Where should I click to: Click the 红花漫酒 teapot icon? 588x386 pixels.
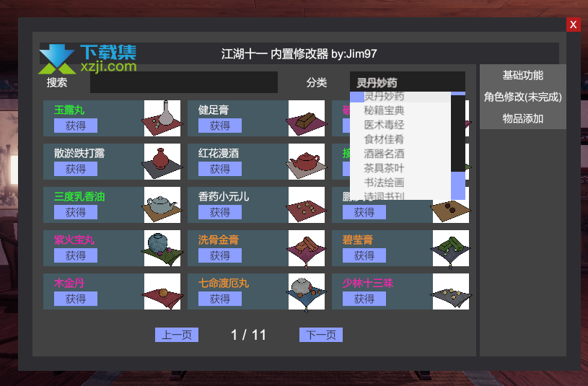point(307,162)
